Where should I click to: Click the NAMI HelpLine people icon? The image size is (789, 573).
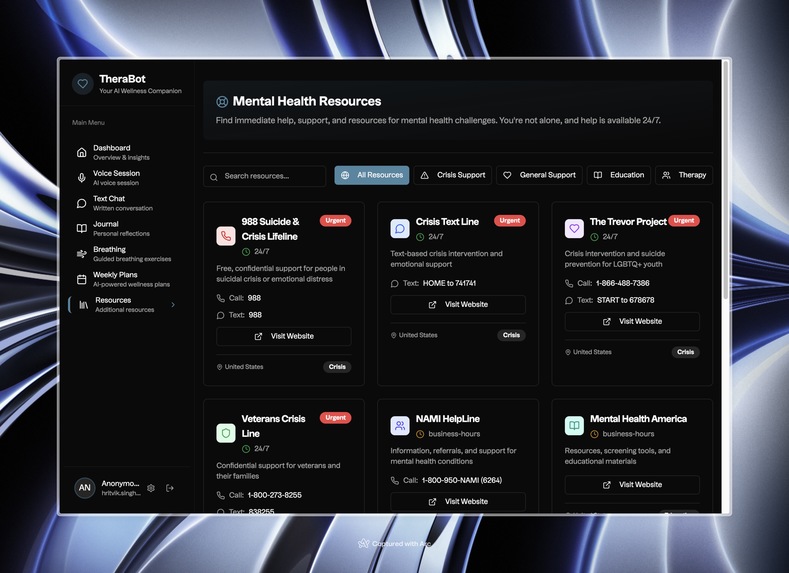tap(400, 426)
